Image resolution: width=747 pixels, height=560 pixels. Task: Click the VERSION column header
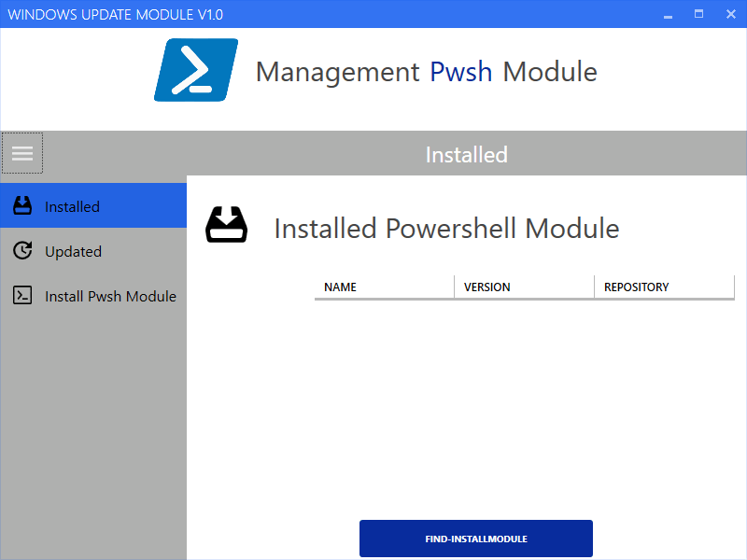(x=486, y=287)
